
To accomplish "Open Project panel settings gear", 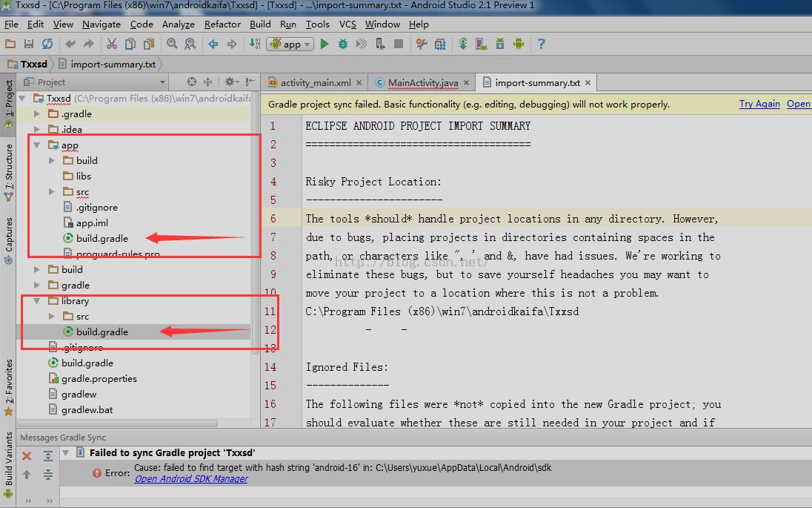I will click(x=231, y=82).
